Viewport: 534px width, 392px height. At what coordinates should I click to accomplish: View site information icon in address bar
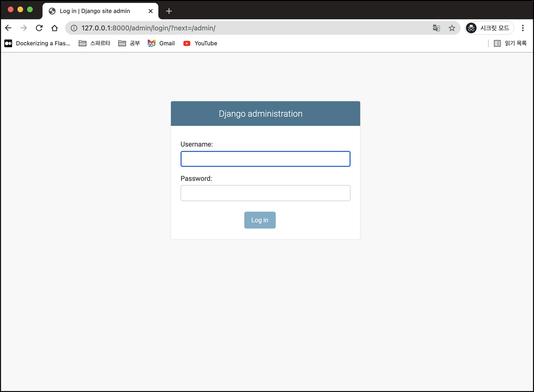click(x=74, y=28)
